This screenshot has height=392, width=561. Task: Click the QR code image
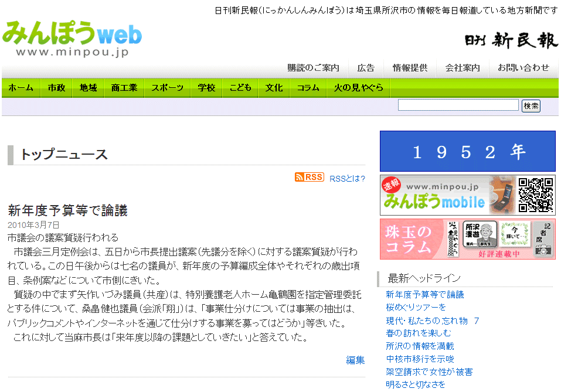click(536, 195)
